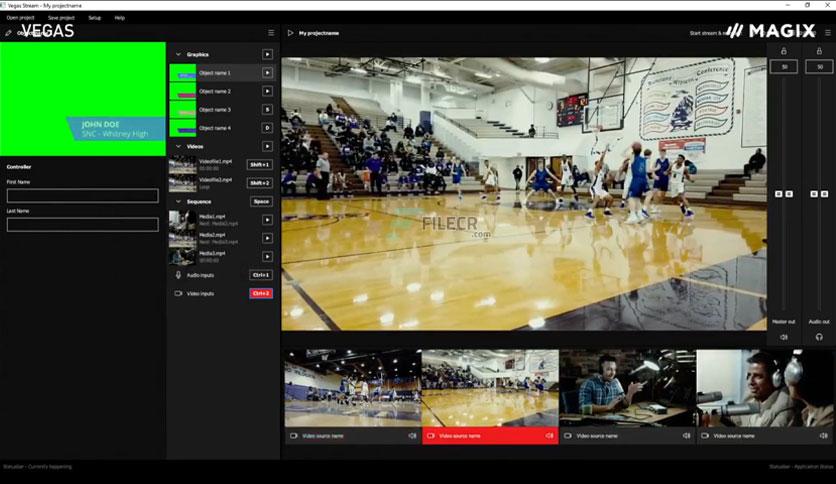836x484 pixels.
Task: Play Media2.mp4 in Sequence
Action: (267, 238)
